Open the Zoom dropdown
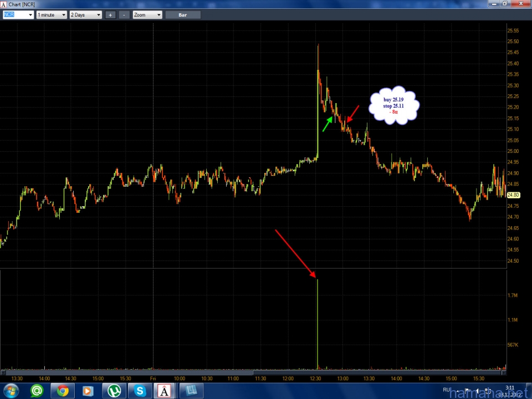 [147, 15]
